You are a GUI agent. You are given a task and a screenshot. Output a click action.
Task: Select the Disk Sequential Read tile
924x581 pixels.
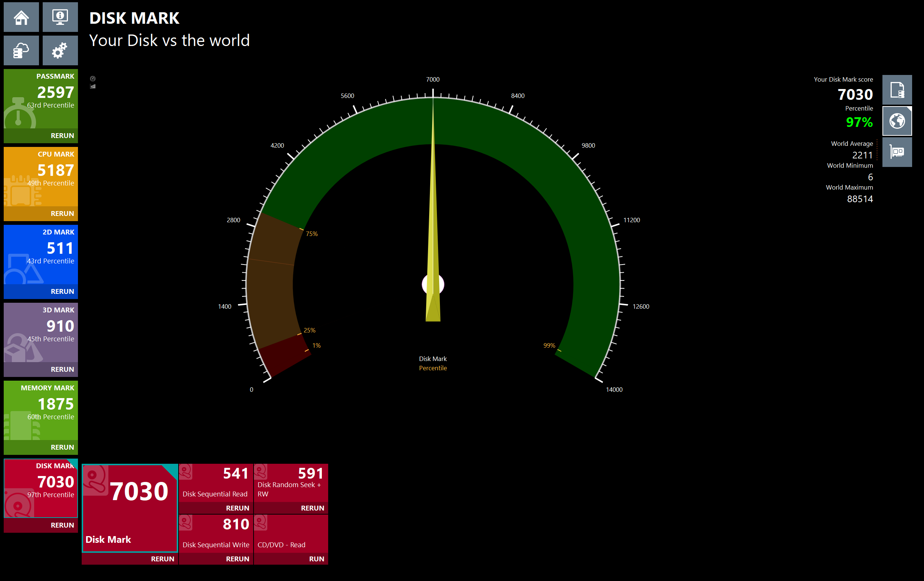[216, 482]
